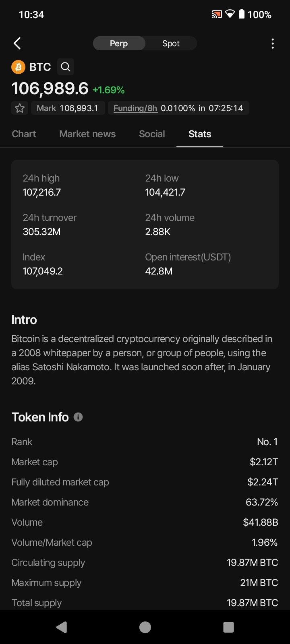Image resolution: width=290 pixels, height=644 pixels.
Task: Tap the Token Info information icon
Action: click(x=78, y=417)
